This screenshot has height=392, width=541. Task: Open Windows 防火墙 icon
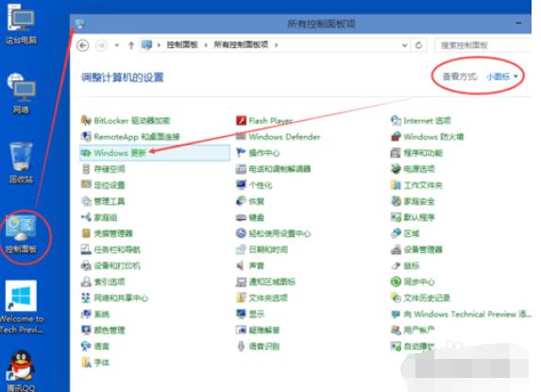coord(396,137)
